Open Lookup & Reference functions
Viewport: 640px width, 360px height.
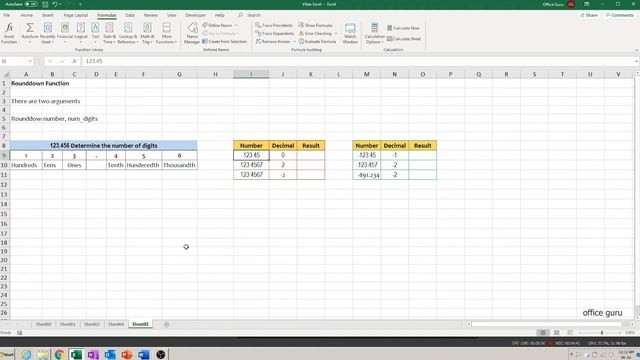click(128, 33)
